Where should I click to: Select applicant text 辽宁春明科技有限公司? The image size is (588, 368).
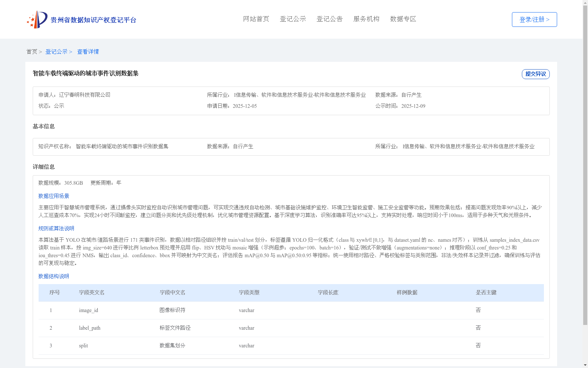[85, 95]
